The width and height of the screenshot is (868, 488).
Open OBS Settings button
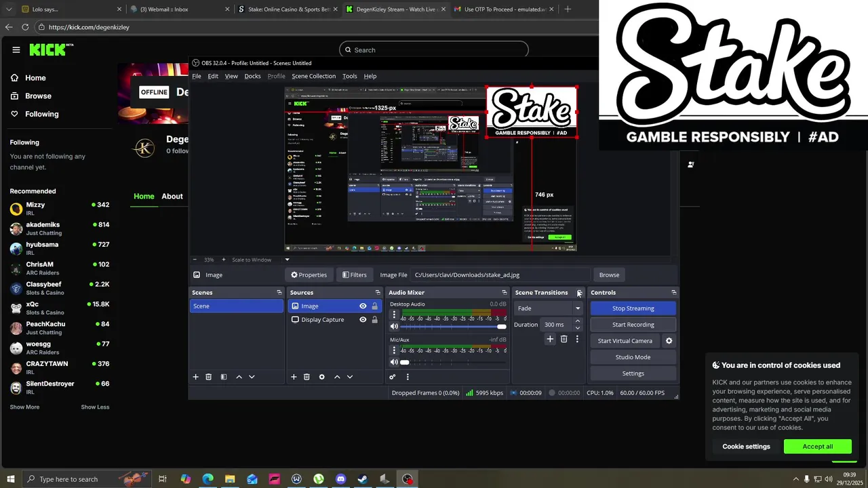pos(633,373)
